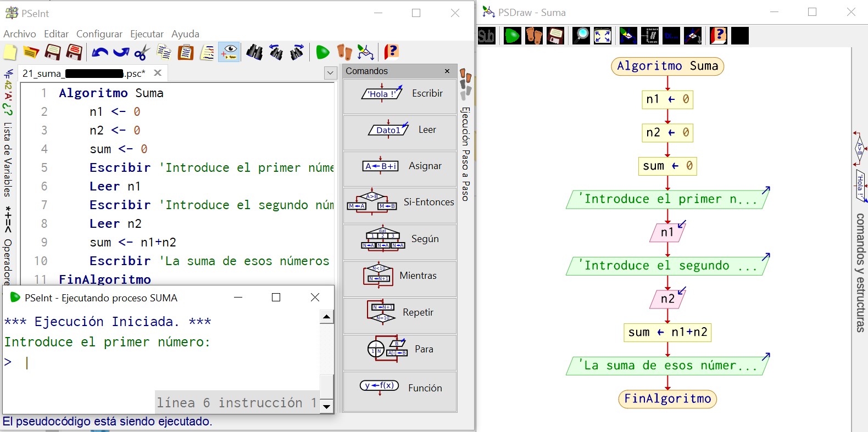This screenshot has width=868, height=432.
Task: Click the fit-to-window arrows icon in PSDraw
Action: click(603, 36)
